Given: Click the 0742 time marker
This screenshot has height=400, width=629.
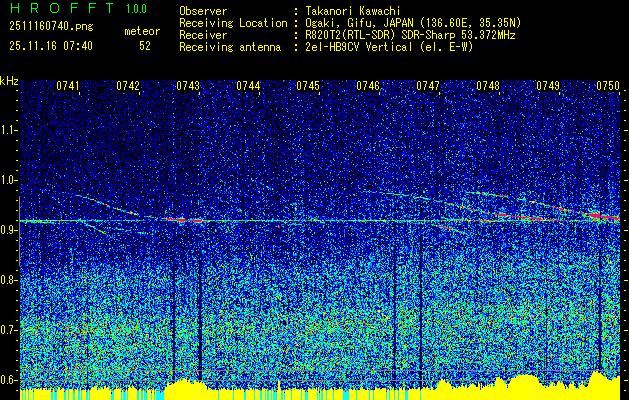Looking at the screenshot, I should click(128, 86).
